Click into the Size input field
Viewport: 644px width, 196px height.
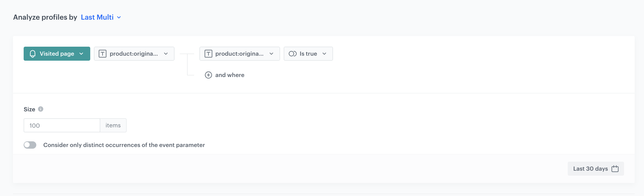pos(62,125)
